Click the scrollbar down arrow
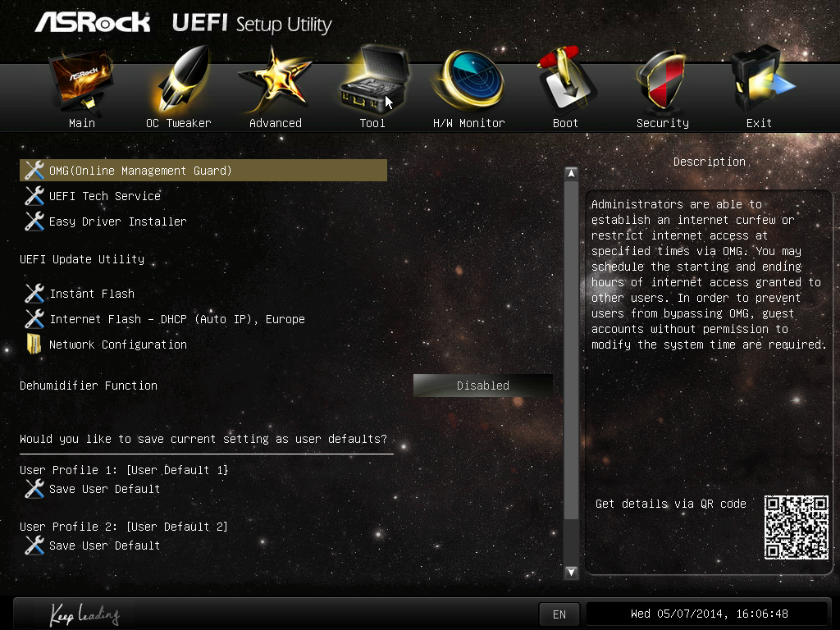The width and height of the screenshot is (840, 630). pos(571,572)
